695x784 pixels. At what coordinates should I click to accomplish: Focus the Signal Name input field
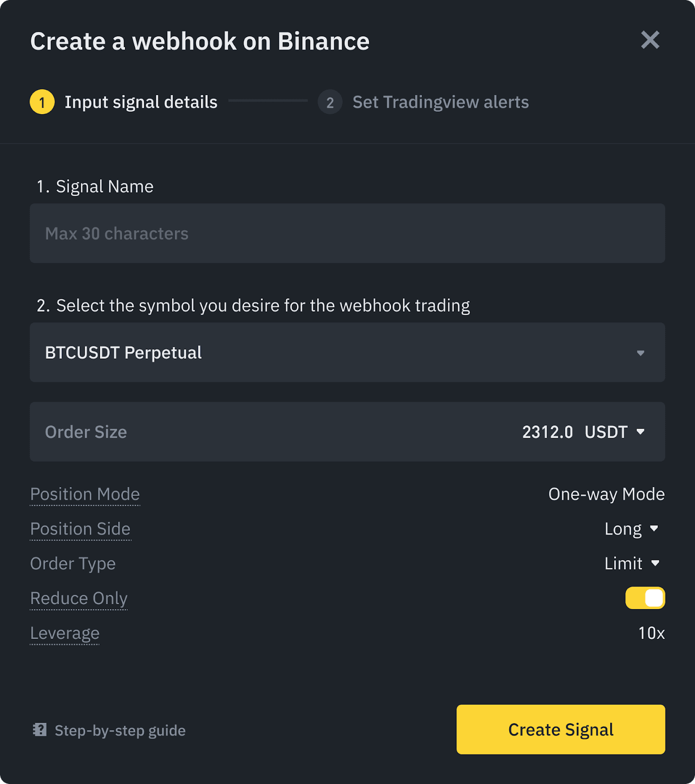pyautogui.click(x=347, y=233)
